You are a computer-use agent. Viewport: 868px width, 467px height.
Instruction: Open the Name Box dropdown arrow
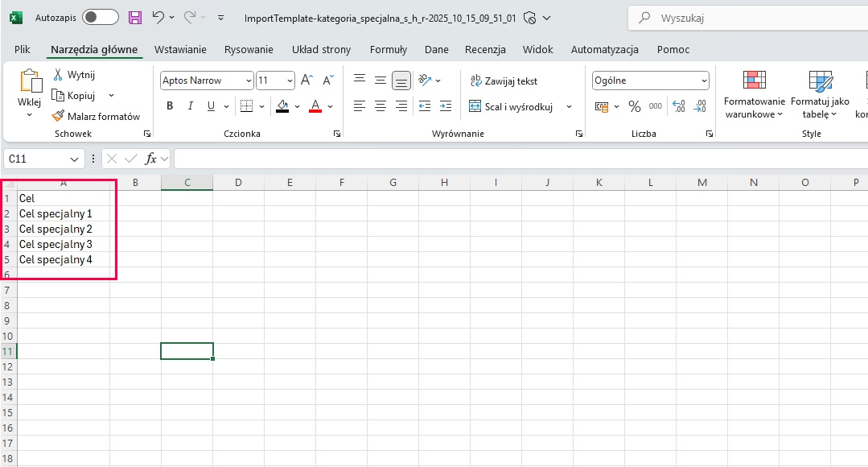click(x=75, y=159)
